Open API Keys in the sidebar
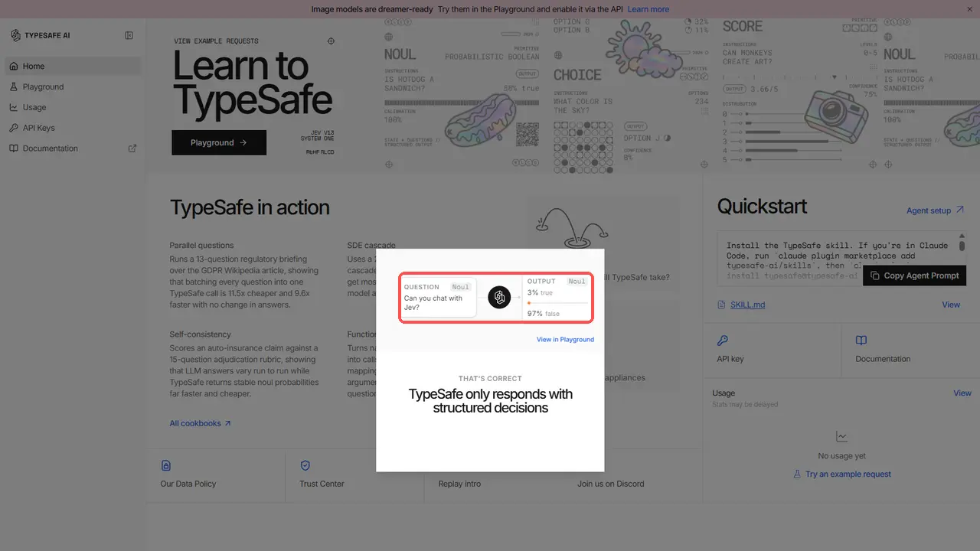The width and height of the screenshot is (980, 551). 73,128
